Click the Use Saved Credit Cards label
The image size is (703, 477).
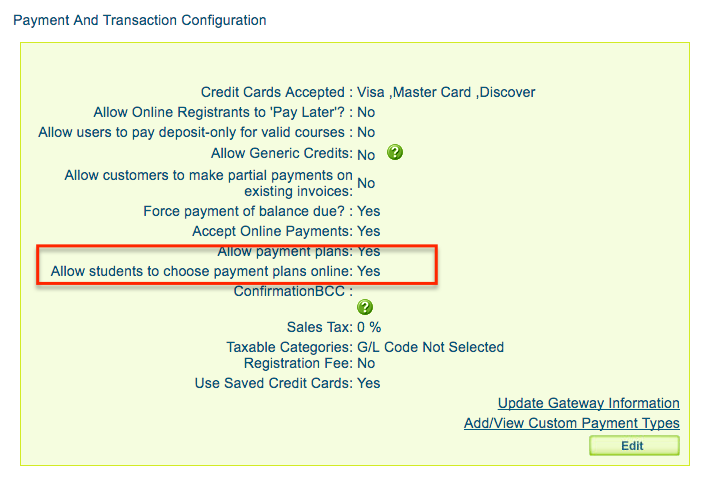pyautogui.click(x=273, y=383)
